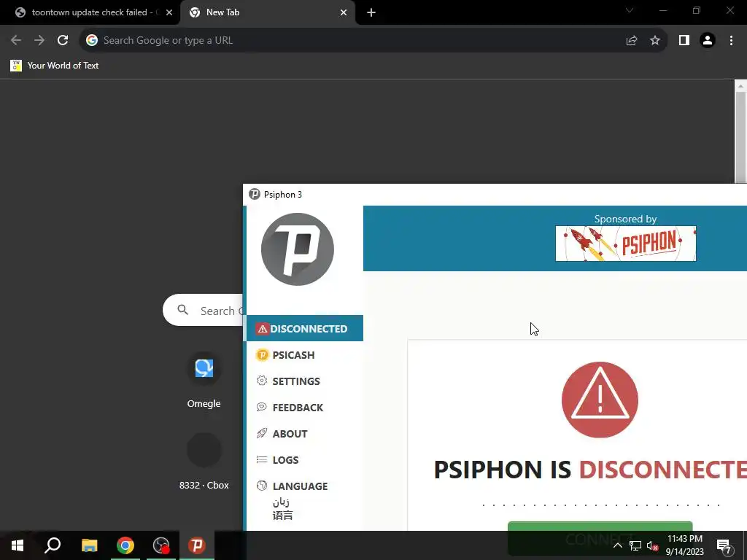Close the New Tab tab in Chrome
This screenshot has height=560, width=747.
344,13
